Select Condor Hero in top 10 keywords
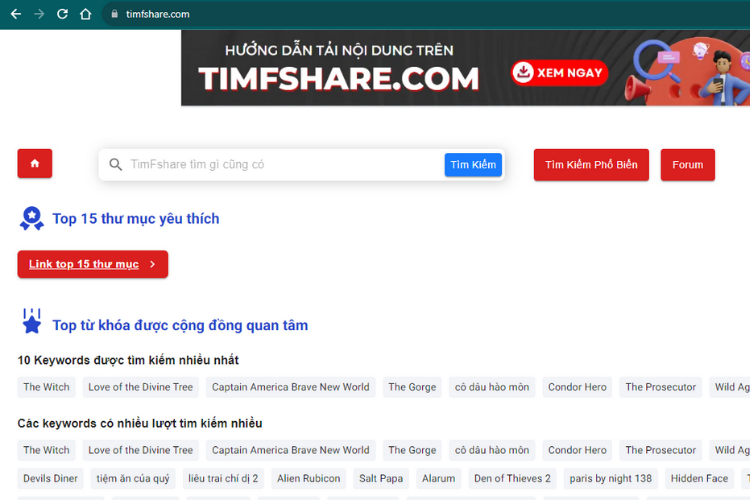750x500 pixels. coord(577,387)
